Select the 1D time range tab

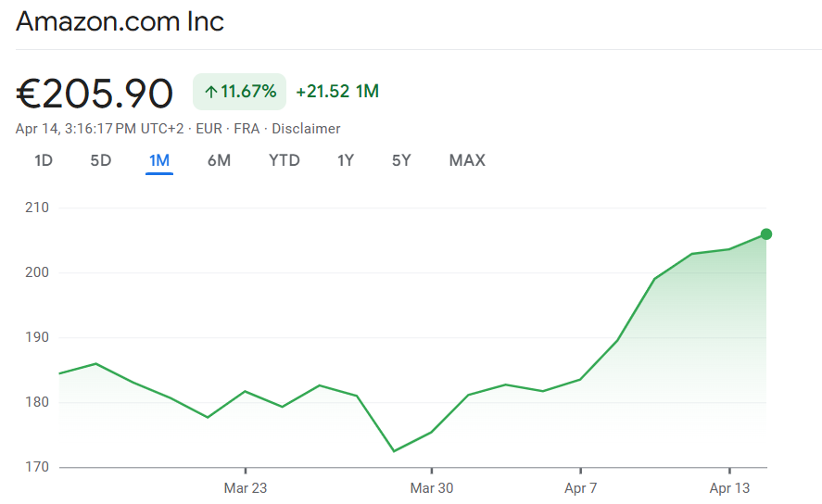44,160
